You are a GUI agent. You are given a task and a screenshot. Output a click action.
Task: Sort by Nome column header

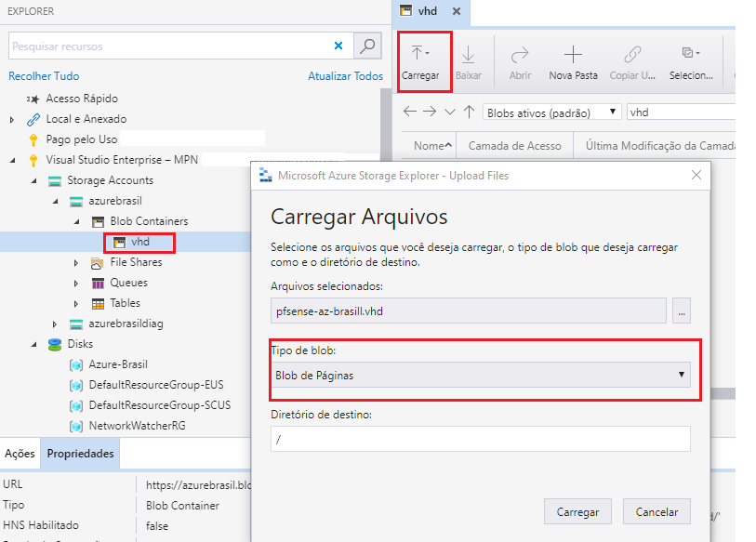click(429, 146)
